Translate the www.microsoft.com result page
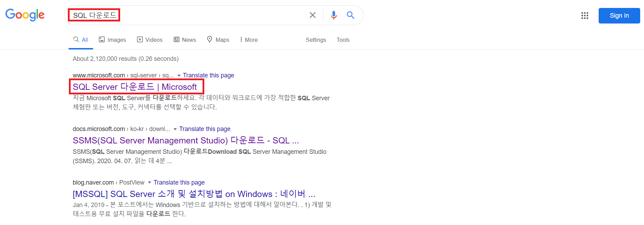644x225 pixels. point(208,75)
